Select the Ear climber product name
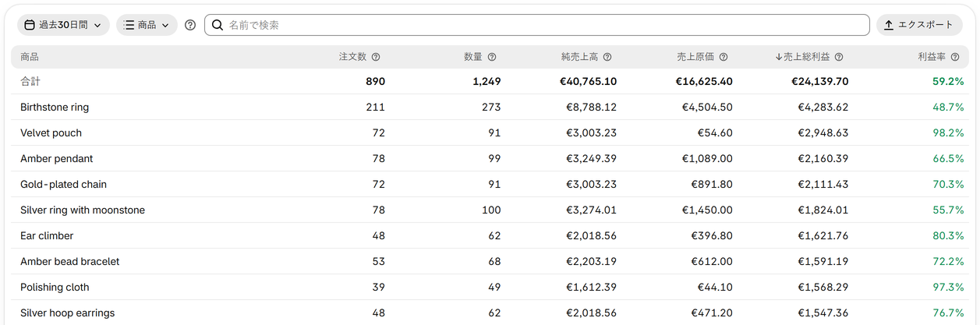 point(47,235)
